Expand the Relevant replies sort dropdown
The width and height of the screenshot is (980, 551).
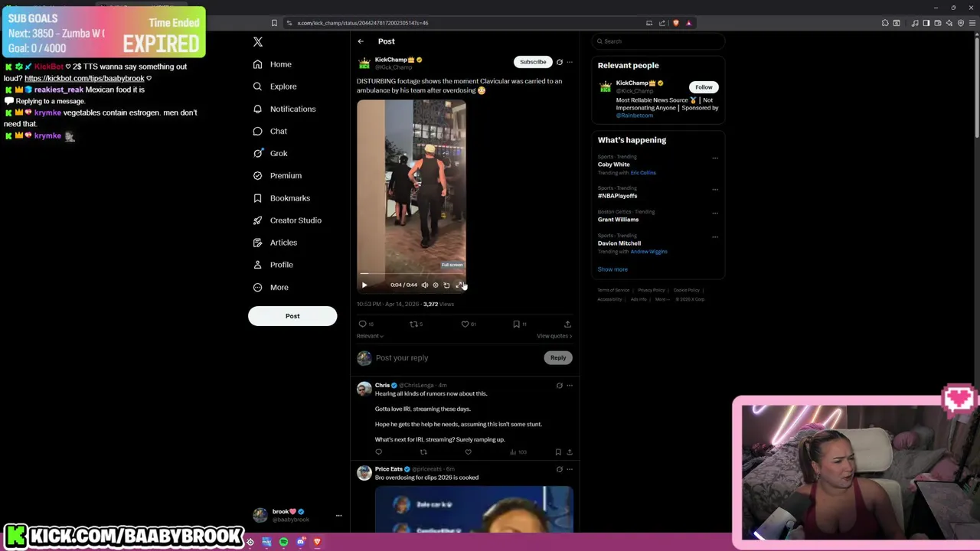point(370,336)
